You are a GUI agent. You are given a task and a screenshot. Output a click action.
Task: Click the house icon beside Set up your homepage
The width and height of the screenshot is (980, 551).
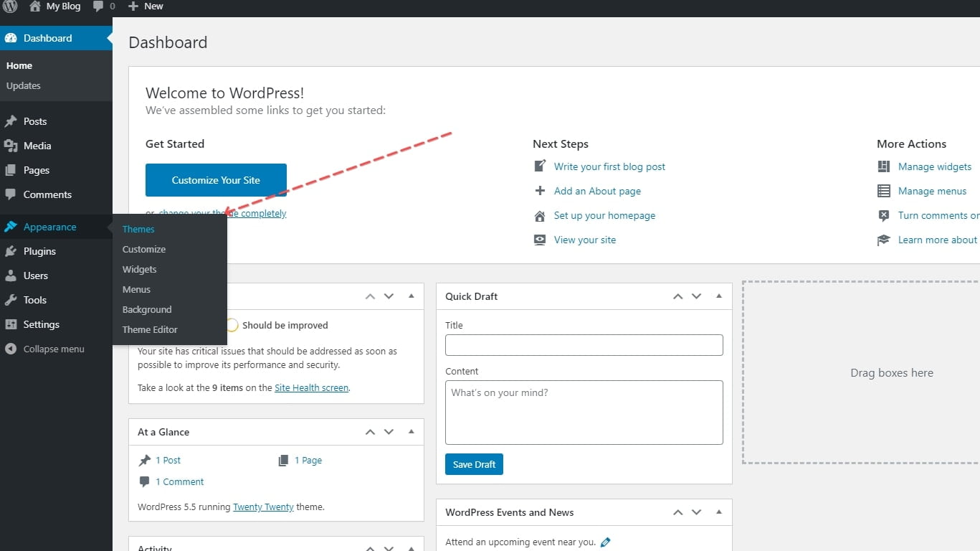pos(540,215)
